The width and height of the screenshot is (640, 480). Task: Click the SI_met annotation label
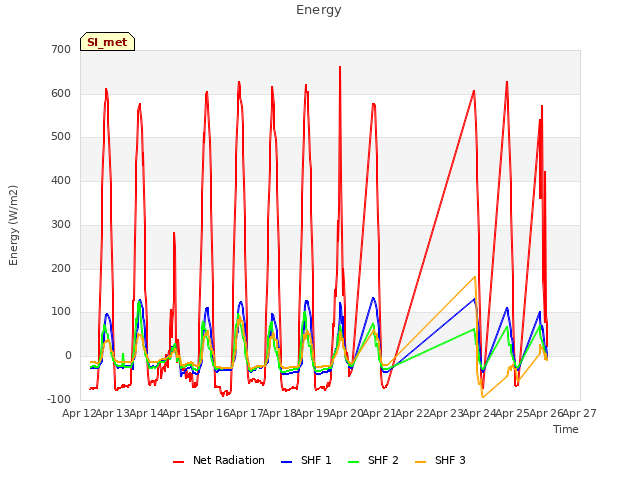coord(107,42)
